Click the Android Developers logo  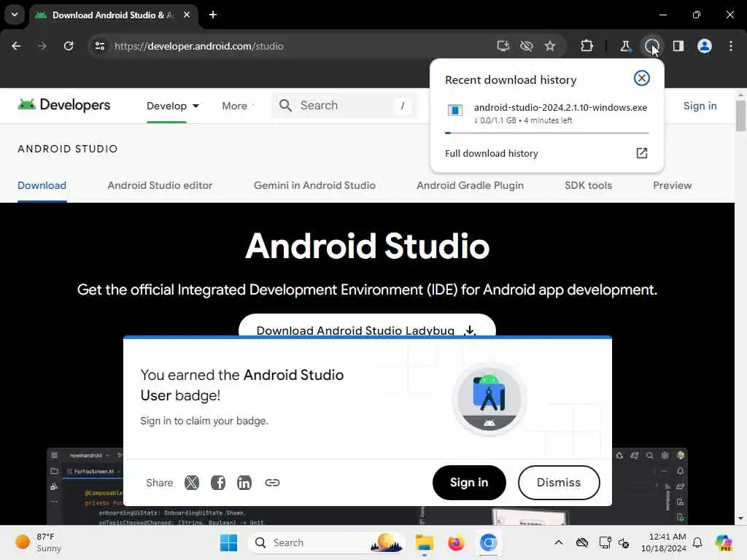click(64, 105)
